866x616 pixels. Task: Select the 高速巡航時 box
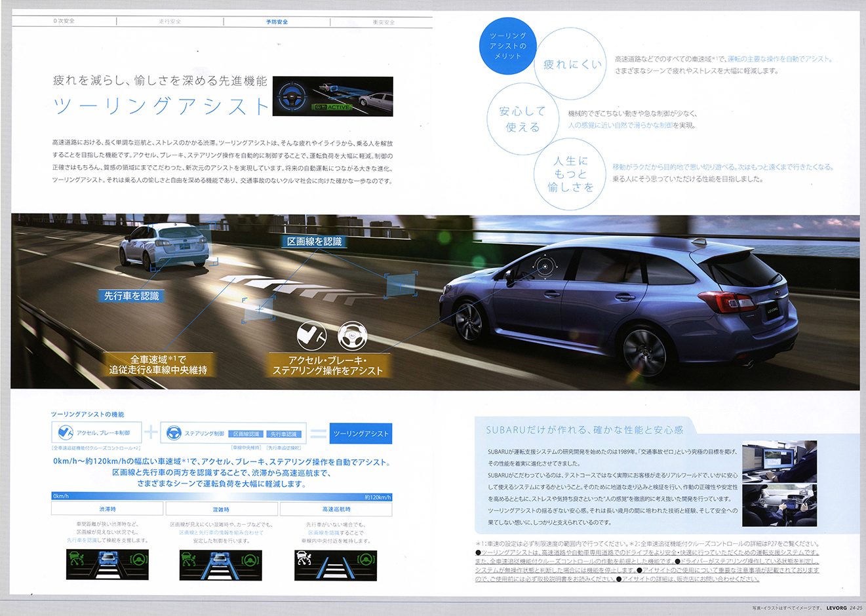coord(336,509)
